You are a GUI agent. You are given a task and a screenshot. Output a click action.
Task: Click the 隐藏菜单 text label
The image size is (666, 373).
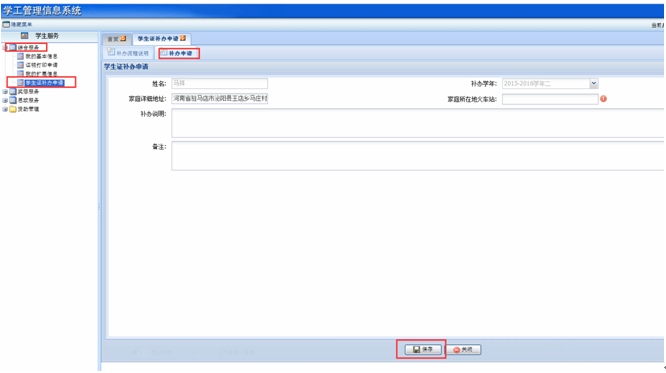point(21,25)
